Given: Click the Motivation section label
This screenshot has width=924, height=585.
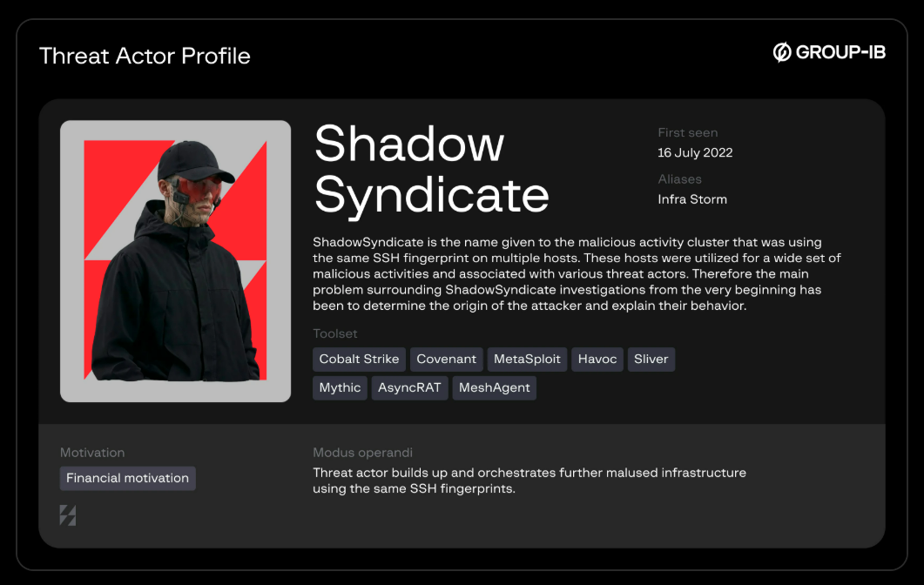Looking at the screenshot, I should coord(91,453).
